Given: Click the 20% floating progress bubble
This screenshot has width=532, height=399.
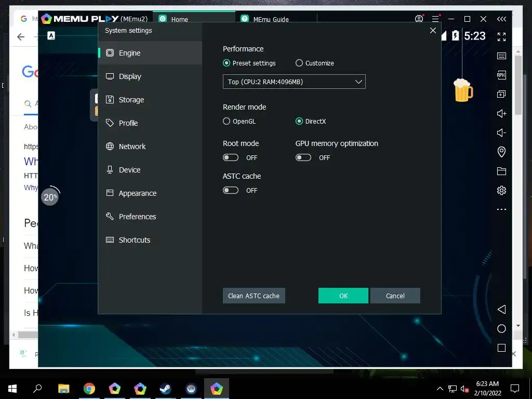Looking at the screenshot, I should pos(50,197).
